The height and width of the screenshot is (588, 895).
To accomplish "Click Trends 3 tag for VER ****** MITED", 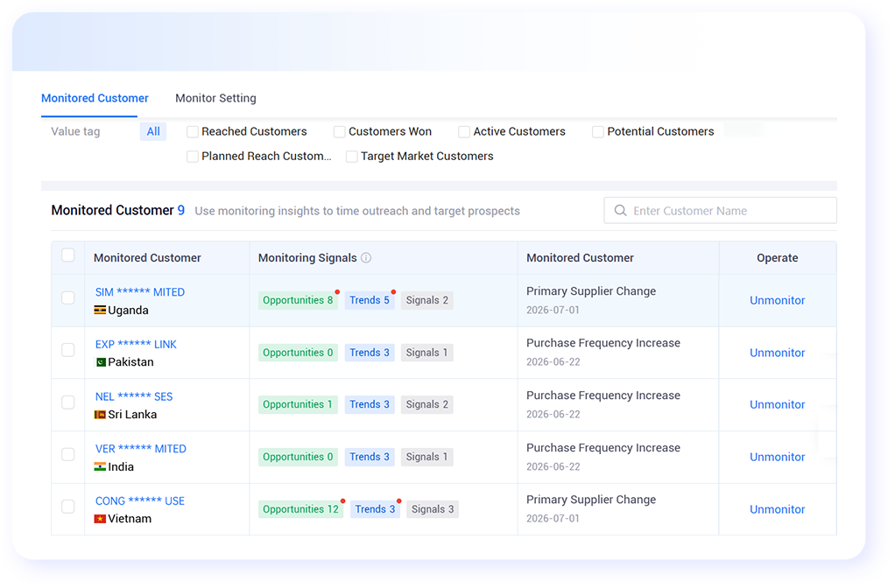I will click(x=370, y=457).
